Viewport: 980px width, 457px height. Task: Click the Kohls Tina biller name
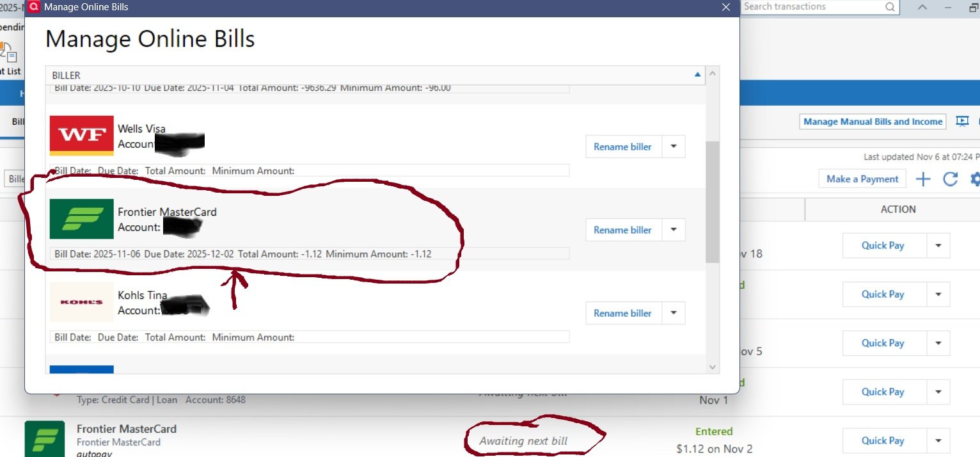pos(143,295)
